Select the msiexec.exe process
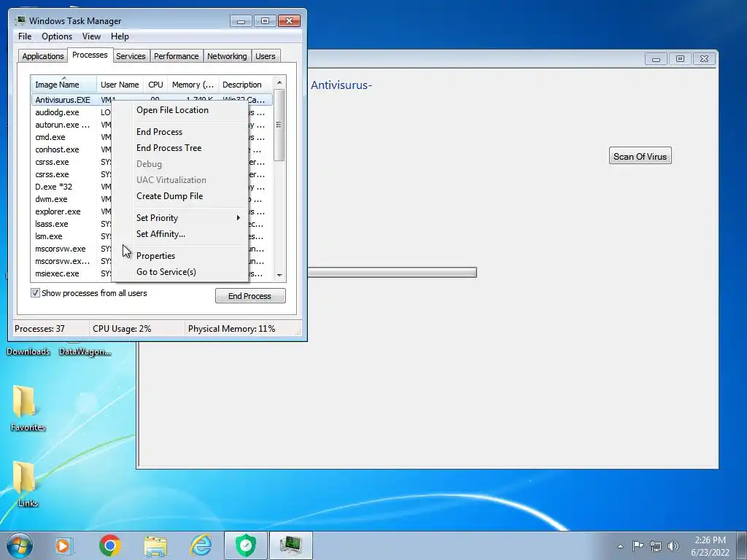This screenshot has width=747, height=560. point(57,273)
